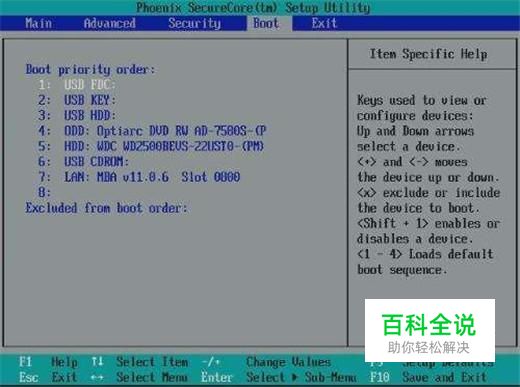This screenshot has width=520, height=387.
Task: Select boot entry 1: USB FDC
Action: click(x=77, y=85)
